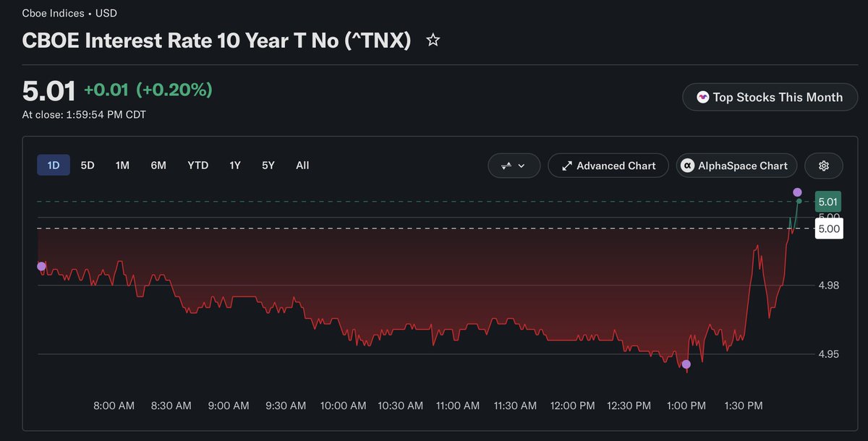Click the 11:30 AM time axis label
The image size is (868, 441).
pos(515,406)
